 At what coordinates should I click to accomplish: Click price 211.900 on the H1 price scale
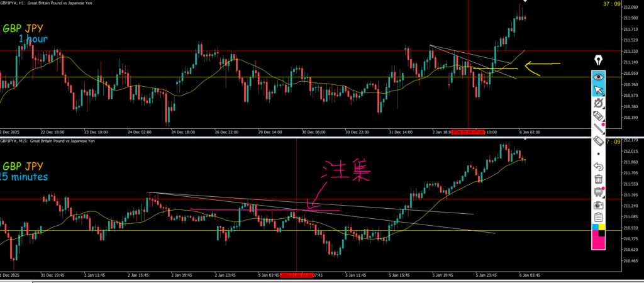coord(630,18)
